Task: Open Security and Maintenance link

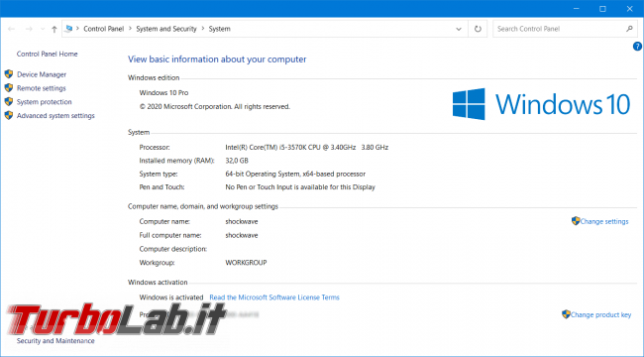Action: [x=55, y=341]
